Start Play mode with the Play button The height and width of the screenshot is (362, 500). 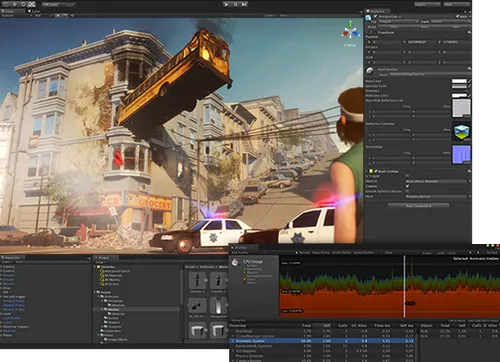click(x=226, y=4)
